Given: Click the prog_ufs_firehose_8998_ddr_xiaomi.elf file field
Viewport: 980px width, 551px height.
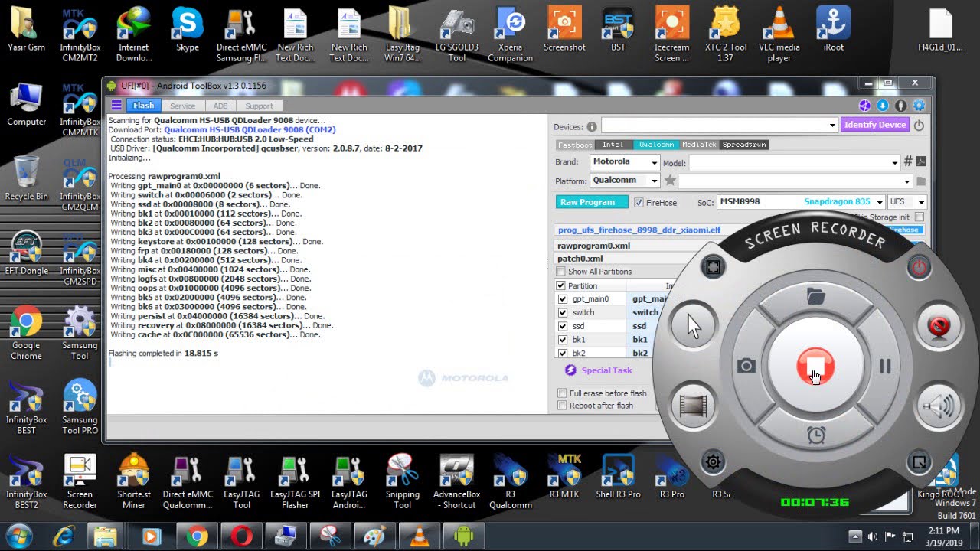Looking at the screenshot, I should (x=639, y=230).
